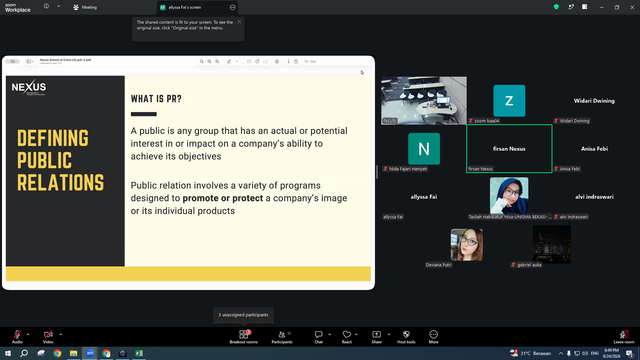
Task: Open File Explorer from the taskbar
Action: pos(73,353)
